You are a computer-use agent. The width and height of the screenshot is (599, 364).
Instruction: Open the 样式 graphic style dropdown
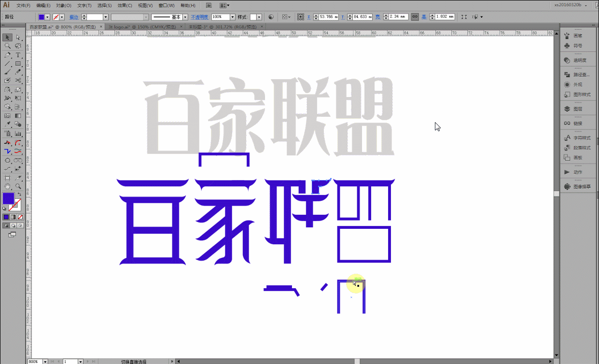click(260, 17)
